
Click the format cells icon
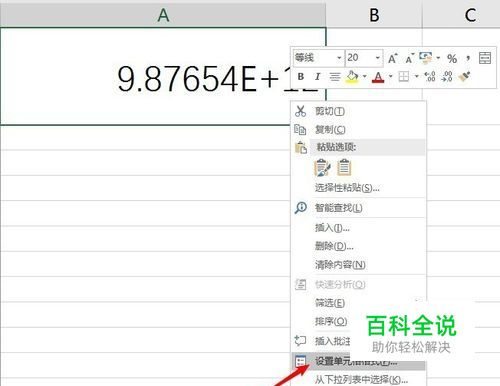click(x=300, y=361)
